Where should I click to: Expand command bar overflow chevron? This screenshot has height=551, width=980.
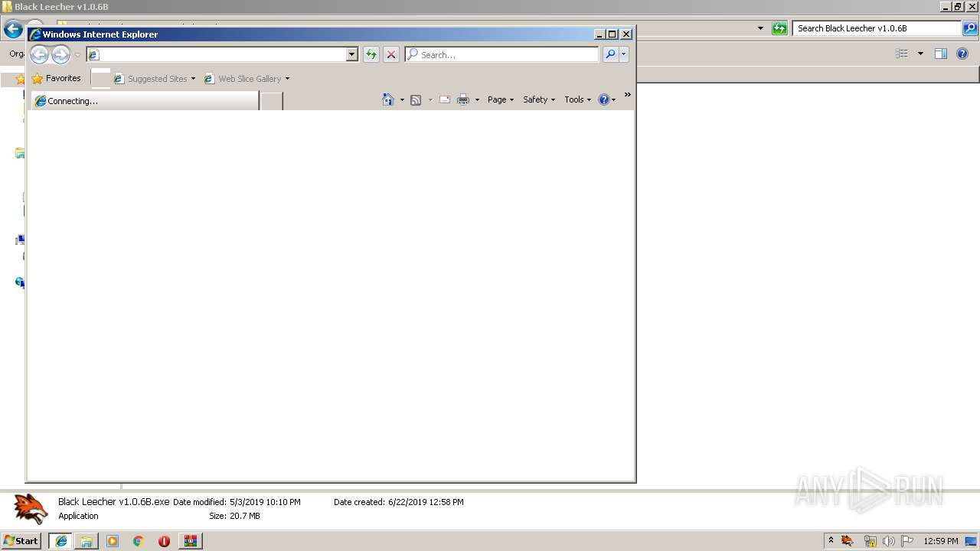click(627, 95)
